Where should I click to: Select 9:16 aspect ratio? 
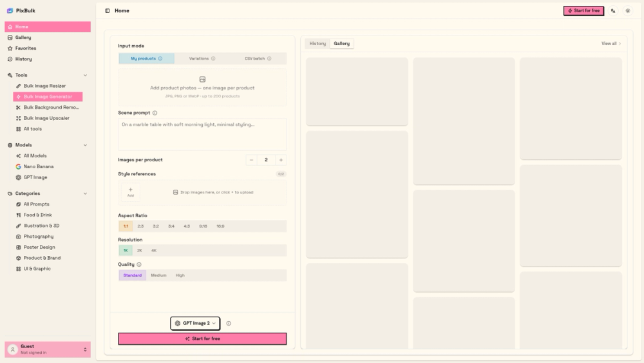[x=203, y=226]
